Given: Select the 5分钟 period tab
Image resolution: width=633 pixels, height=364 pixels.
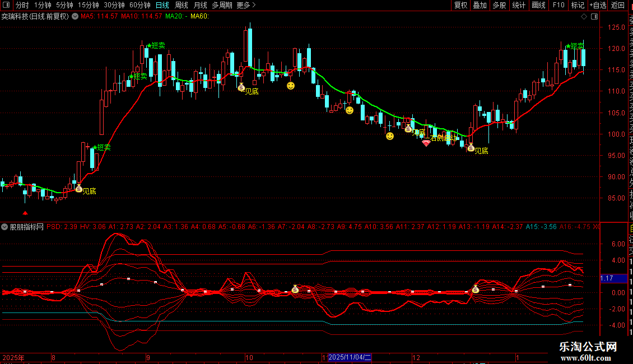Looking at the screenshot, I should coord(64,5).
